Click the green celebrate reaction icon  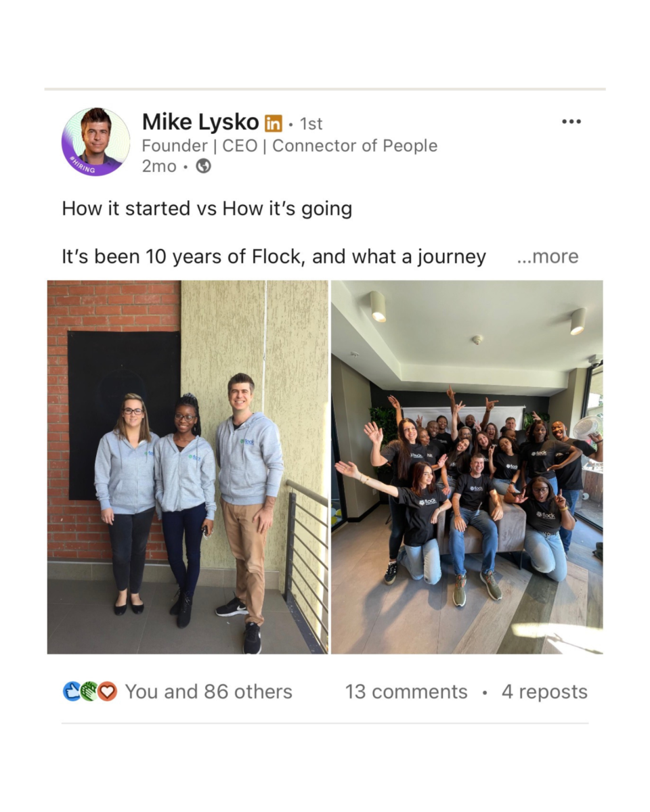coord(89,692)
